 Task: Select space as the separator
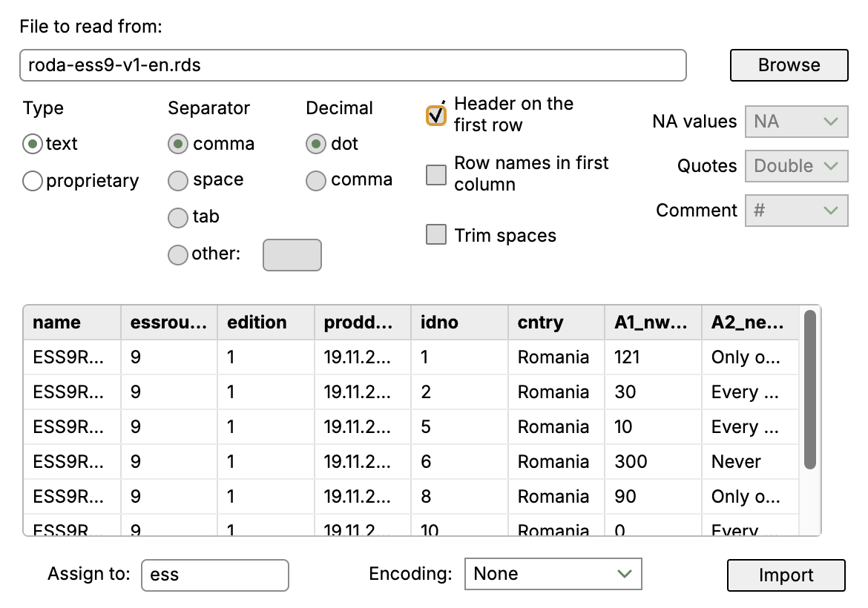(x=178, y=180)
